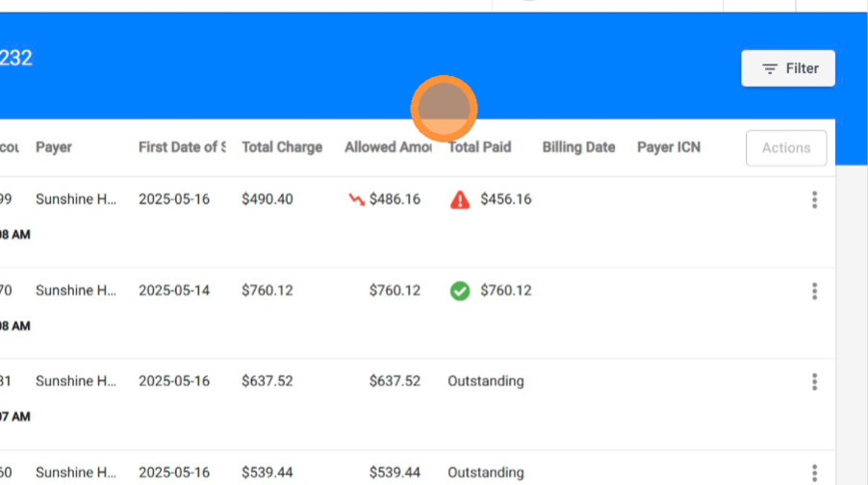This screenshot has height=485, width=868.
Task: Sort by Billing Date column header
Action: coord(578,147)
